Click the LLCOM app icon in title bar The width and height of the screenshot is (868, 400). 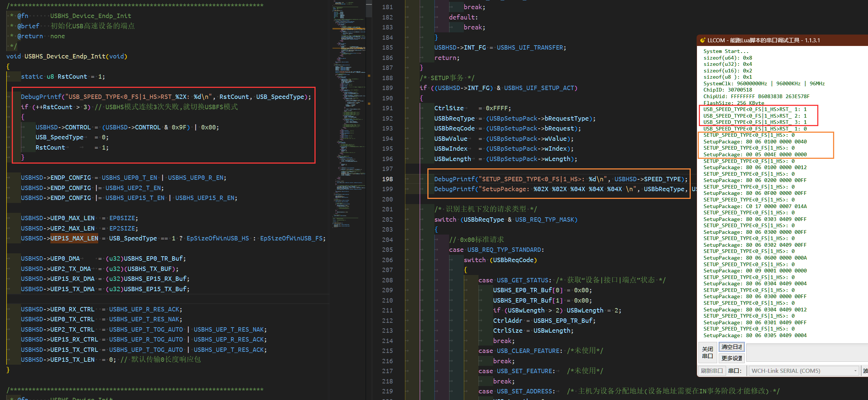pos(702,40)
